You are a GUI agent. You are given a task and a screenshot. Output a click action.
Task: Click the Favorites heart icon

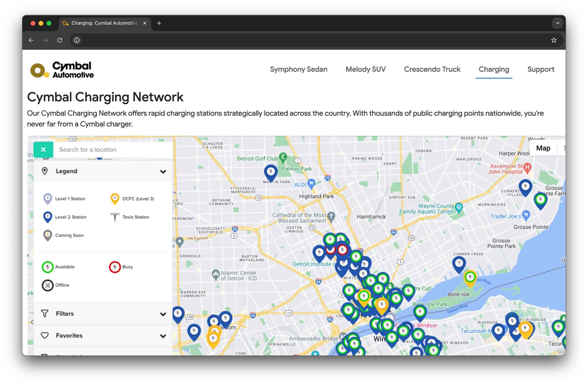pyautogui.click(x=45, y=336)
